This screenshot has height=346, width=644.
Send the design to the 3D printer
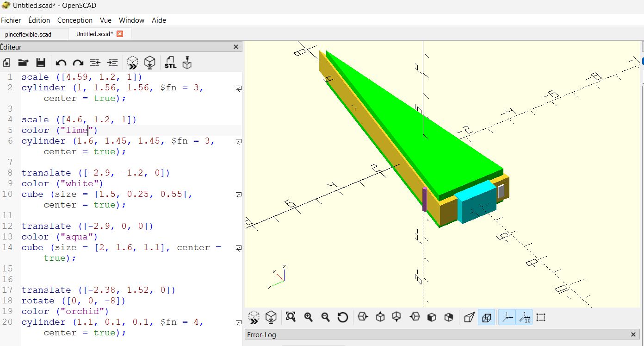pos(187,63)
